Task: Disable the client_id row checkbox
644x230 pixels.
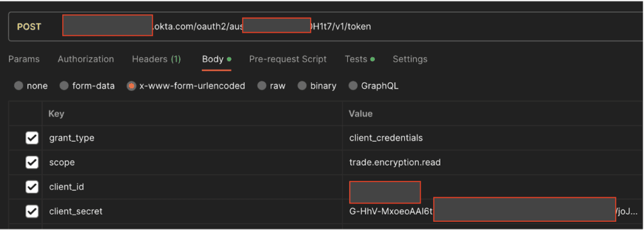Action: point(32,187)
